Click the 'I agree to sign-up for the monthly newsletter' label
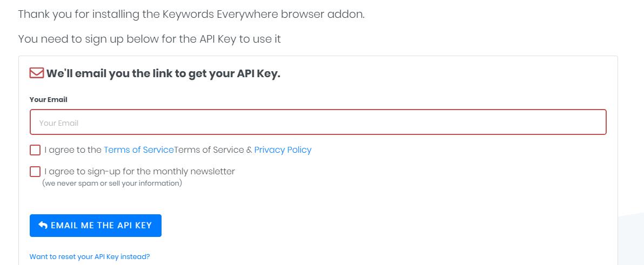This screenshot has width=644, height=265. (139, 172)
